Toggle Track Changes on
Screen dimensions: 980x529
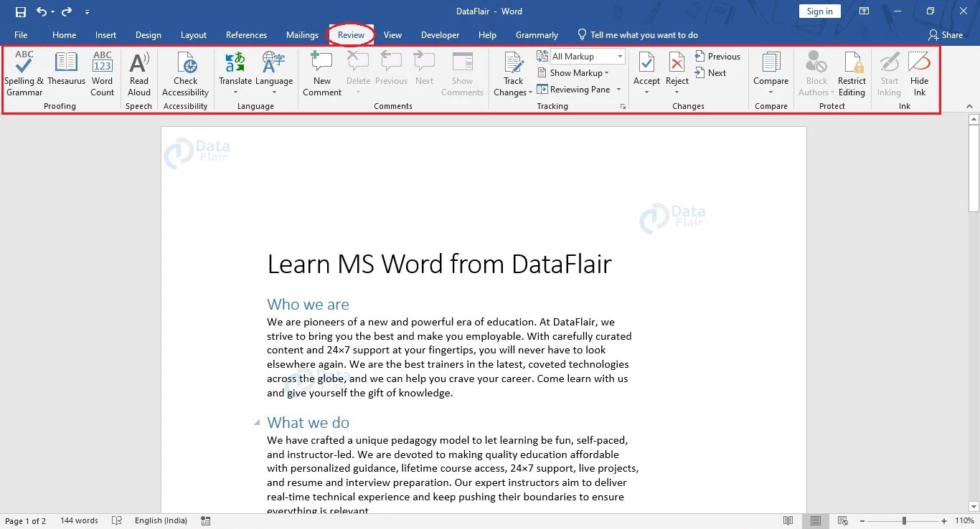tap(512, 72)
